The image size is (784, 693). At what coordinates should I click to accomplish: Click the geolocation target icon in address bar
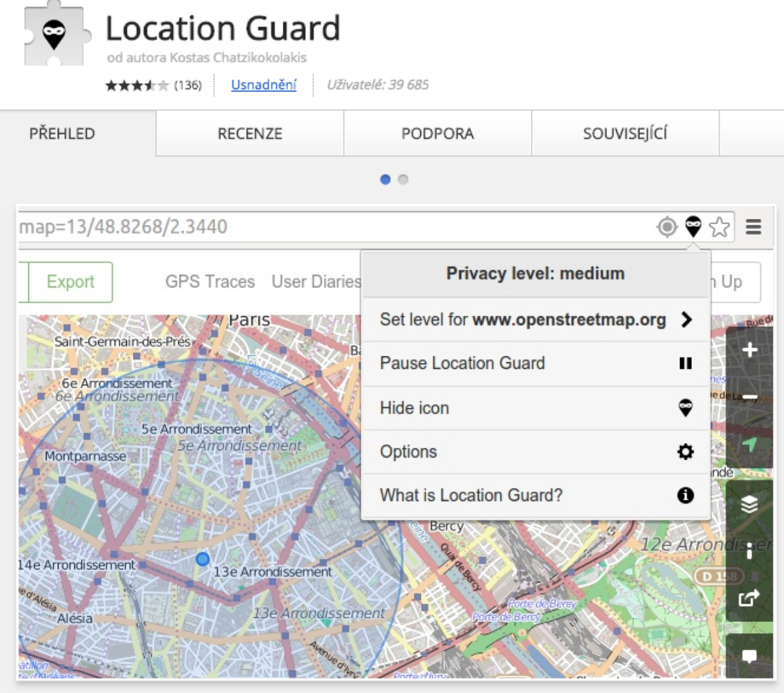[667, 227]
